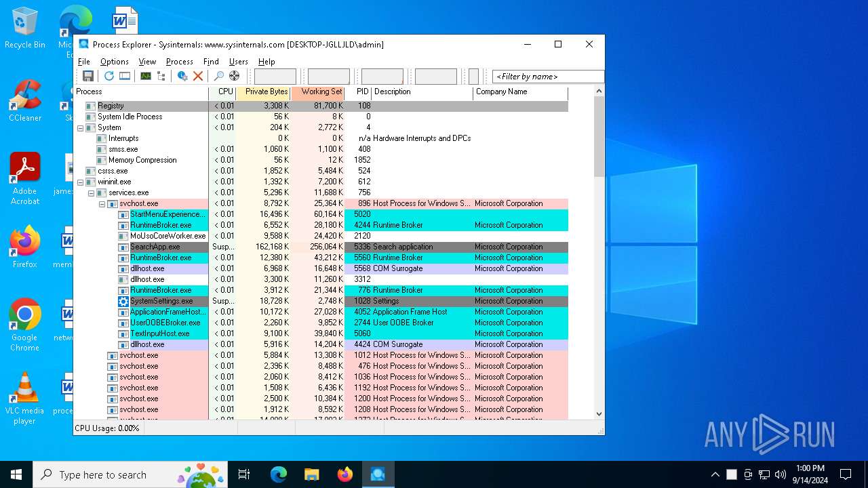Sort by the Working Set column header

[318, 92]
